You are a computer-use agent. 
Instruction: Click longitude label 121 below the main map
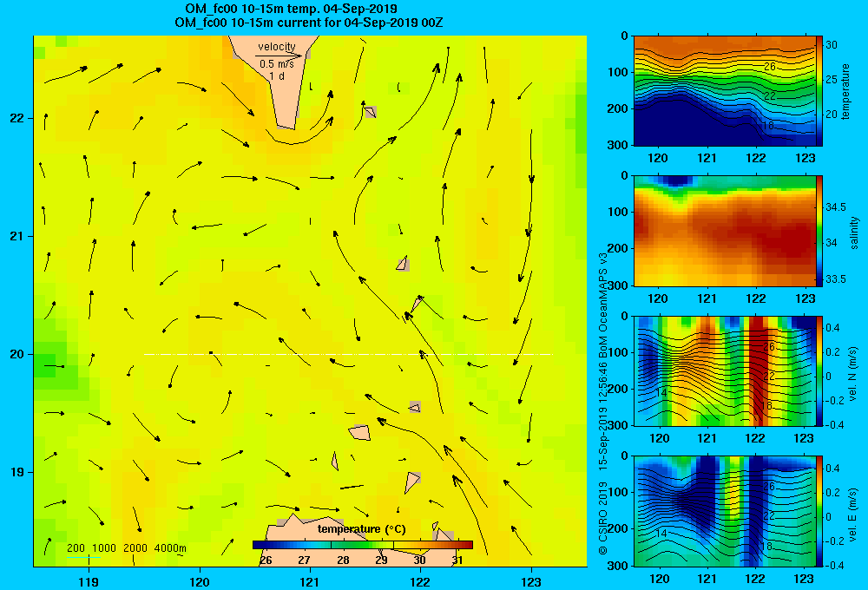[310, 581]
